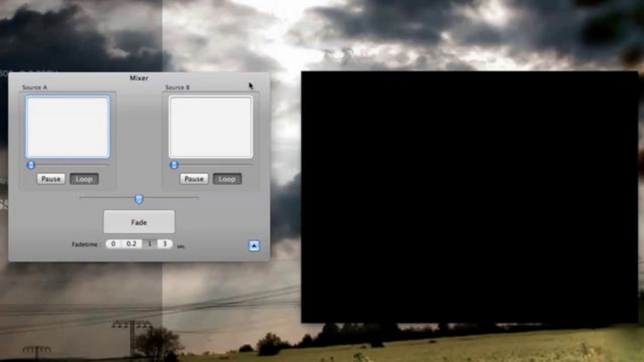Click Source B position slider knob
Screen dimensions: 644x362
[174, 165]
